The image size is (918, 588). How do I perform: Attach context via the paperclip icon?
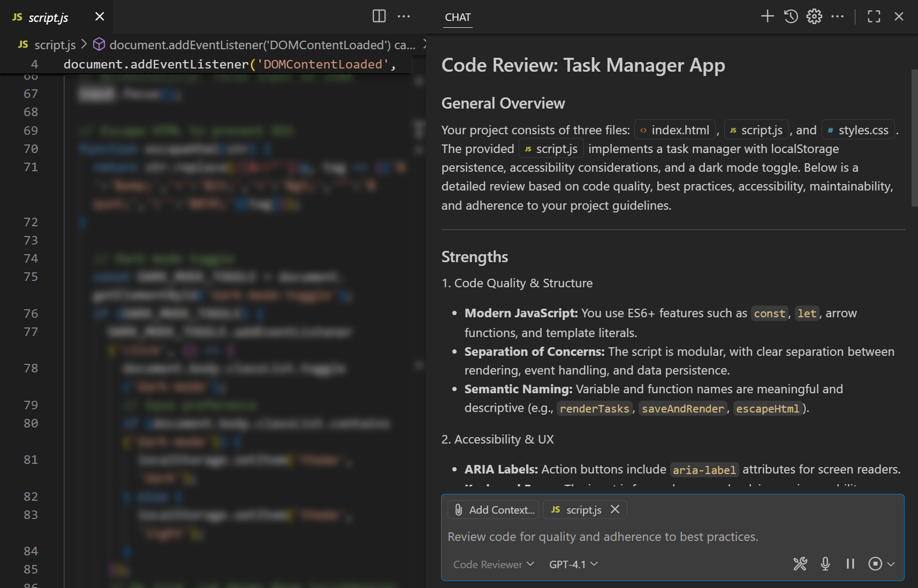tap(458, 509)
